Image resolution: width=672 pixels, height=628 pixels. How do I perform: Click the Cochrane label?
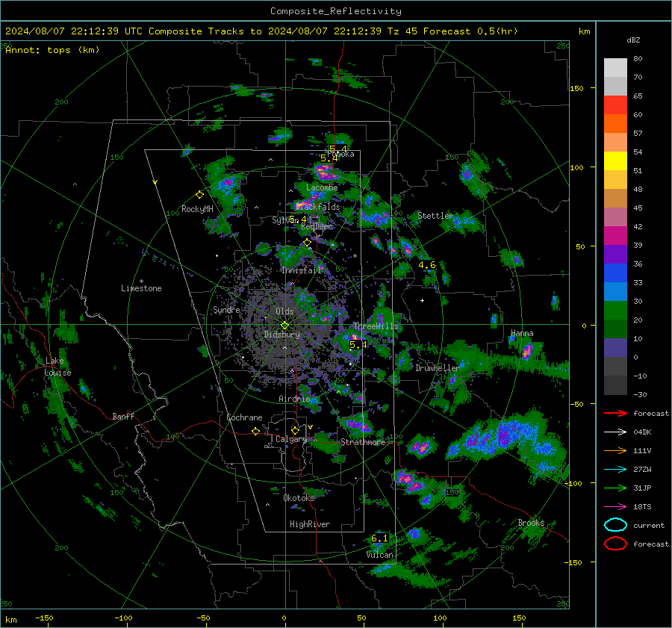coord(244,417)
